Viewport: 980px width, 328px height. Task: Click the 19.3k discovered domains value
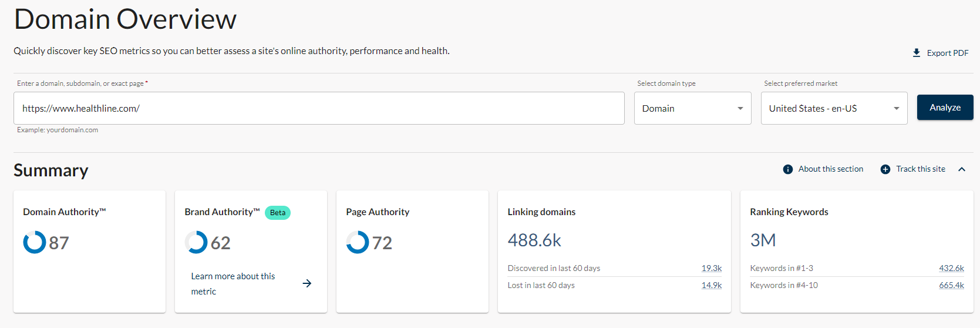tap(712, 268)
